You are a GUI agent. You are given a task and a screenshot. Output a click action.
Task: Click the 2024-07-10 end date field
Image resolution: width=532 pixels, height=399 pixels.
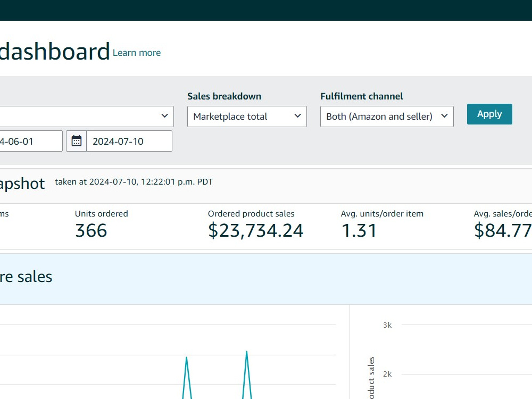click(129, 141)
